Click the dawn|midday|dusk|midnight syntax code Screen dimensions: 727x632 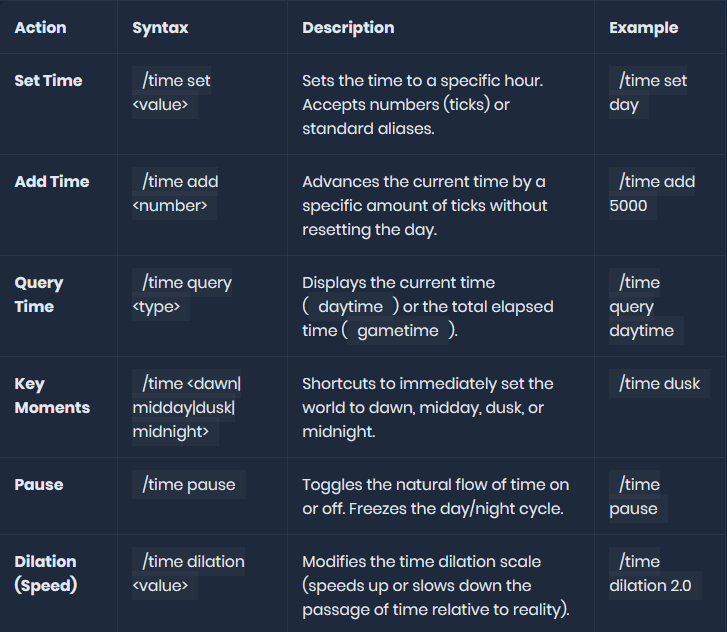tap(188, 408)
